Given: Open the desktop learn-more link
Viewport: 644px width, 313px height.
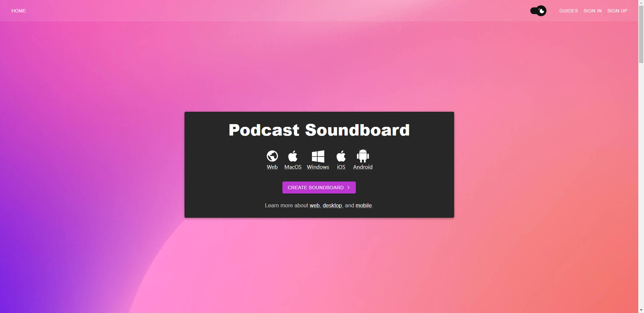Looking at the screenshot, I should (x=332, y=205).
